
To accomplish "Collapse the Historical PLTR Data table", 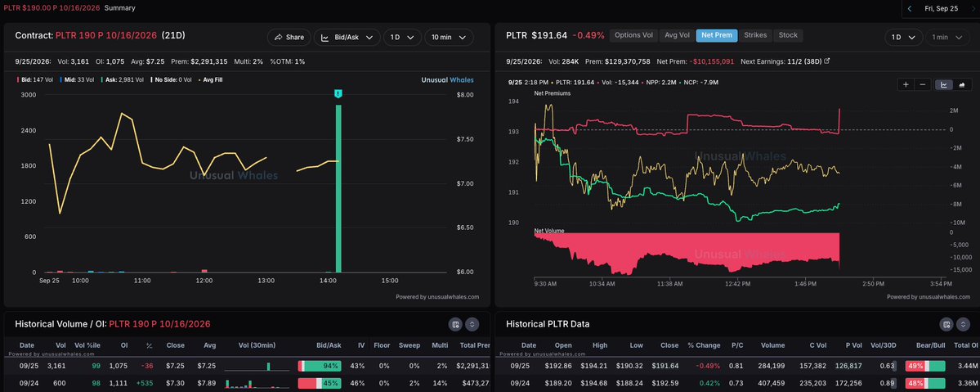I will [963, 324].
